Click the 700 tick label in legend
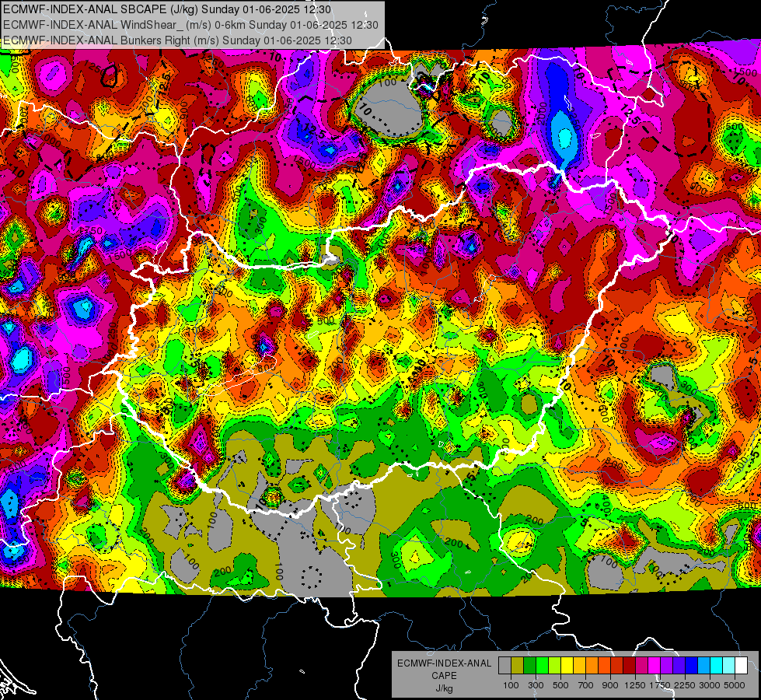The width and height of the screenshot is (761, 700). coord(586,685)
